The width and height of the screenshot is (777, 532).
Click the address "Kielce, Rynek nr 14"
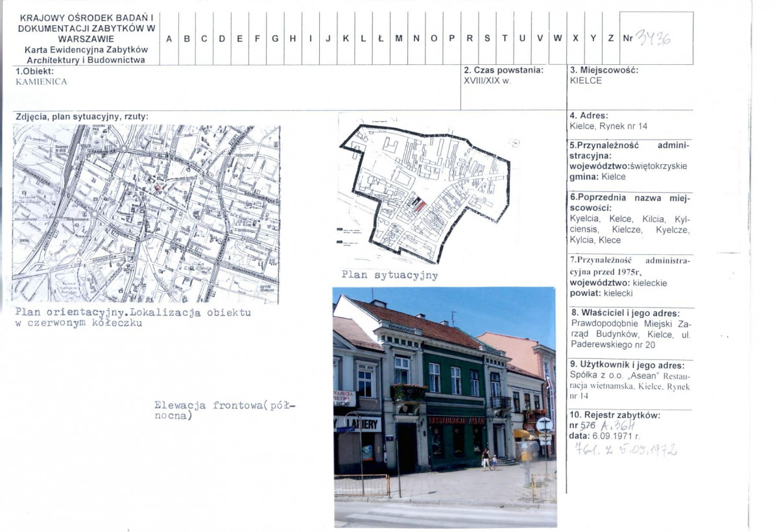[x=608, y=126]
